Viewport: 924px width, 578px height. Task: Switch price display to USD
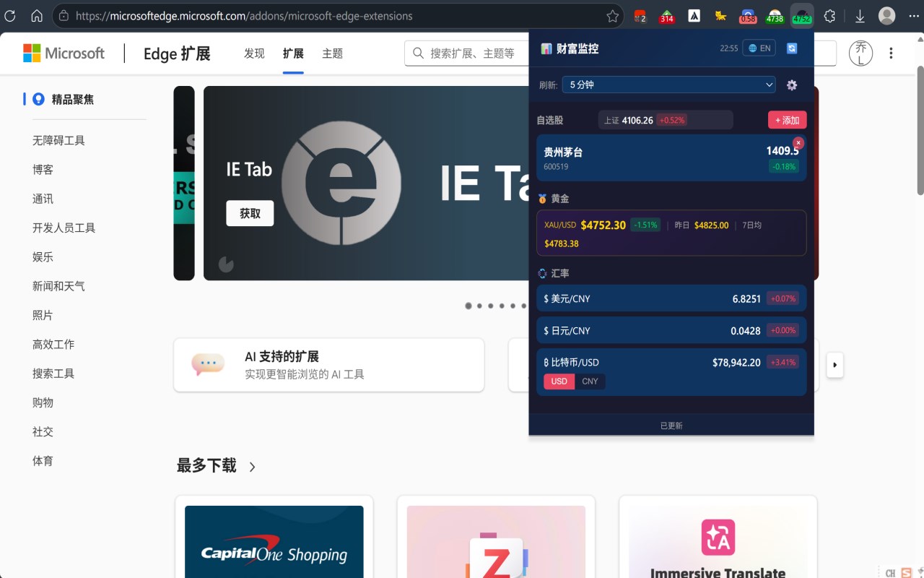tap(559, 381)
